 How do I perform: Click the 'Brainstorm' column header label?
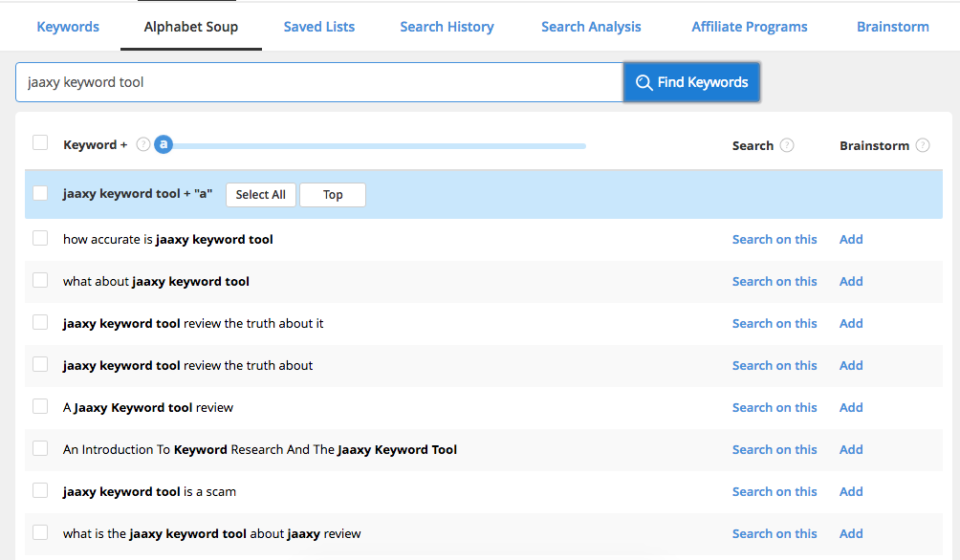(x=874, y=145)
